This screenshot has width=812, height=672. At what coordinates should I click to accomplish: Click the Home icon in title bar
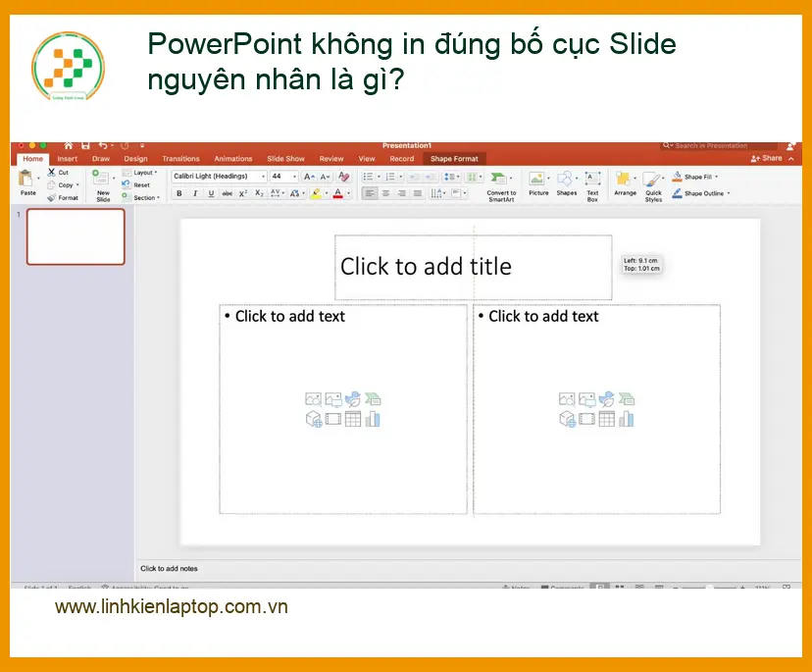(69, 145)
